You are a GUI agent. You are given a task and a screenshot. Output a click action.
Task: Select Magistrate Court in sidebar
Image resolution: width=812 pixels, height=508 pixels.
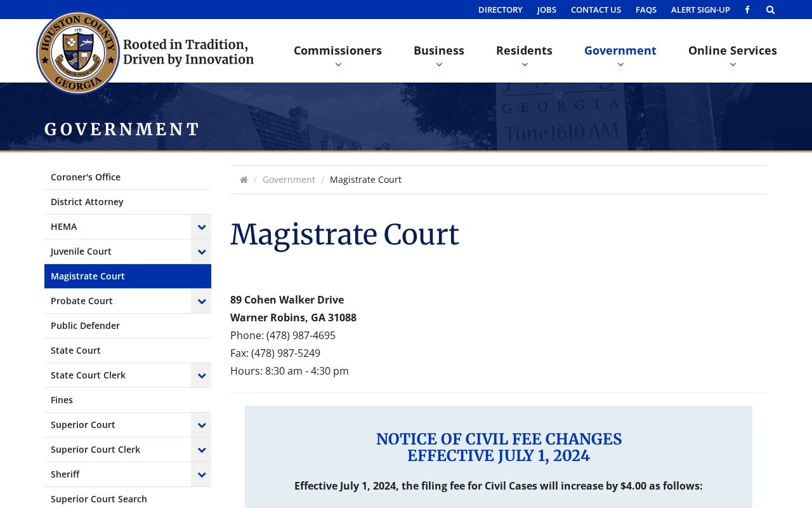coord(128,276)
